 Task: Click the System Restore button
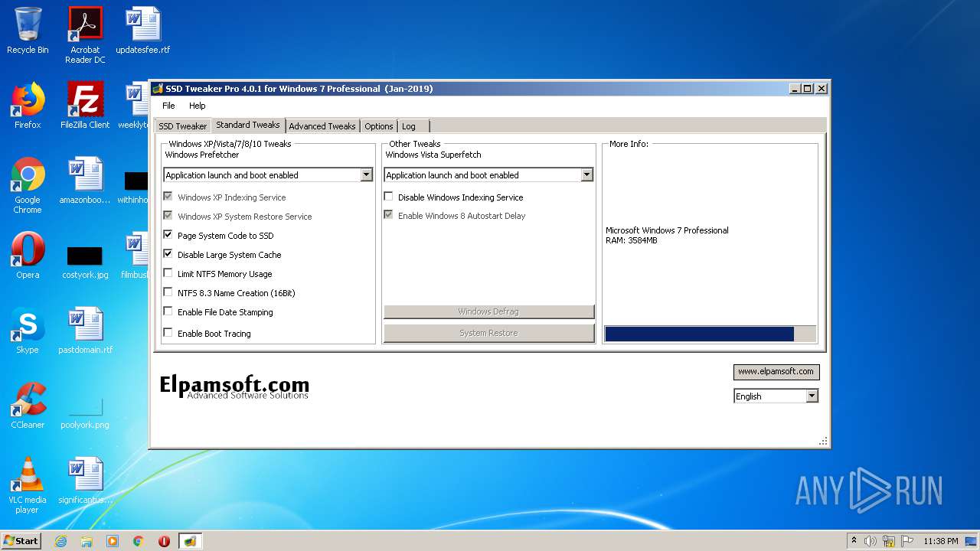(x=488, y=333)
